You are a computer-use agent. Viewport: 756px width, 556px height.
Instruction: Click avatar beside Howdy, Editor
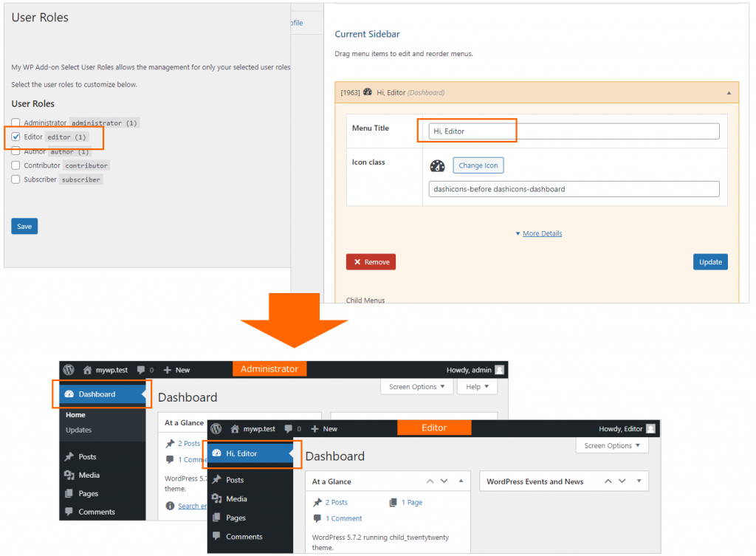pyautogui.click(x=651, y=429)
